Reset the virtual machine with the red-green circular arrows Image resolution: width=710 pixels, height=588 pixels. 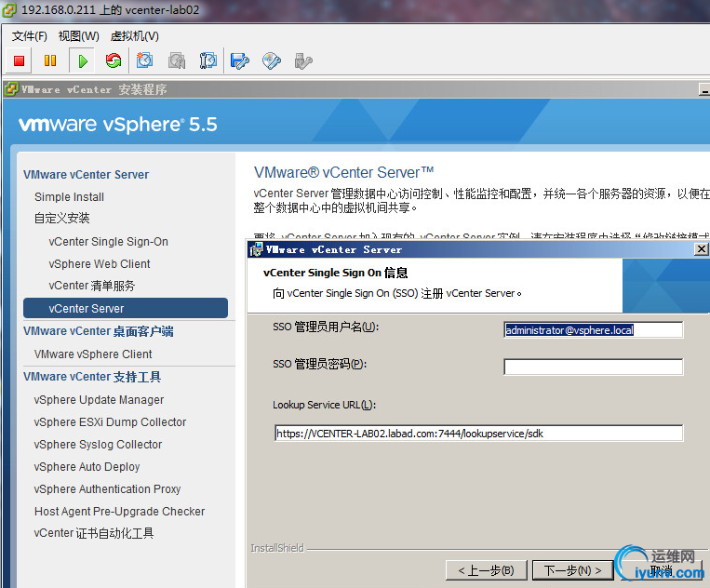click(114, 60)
